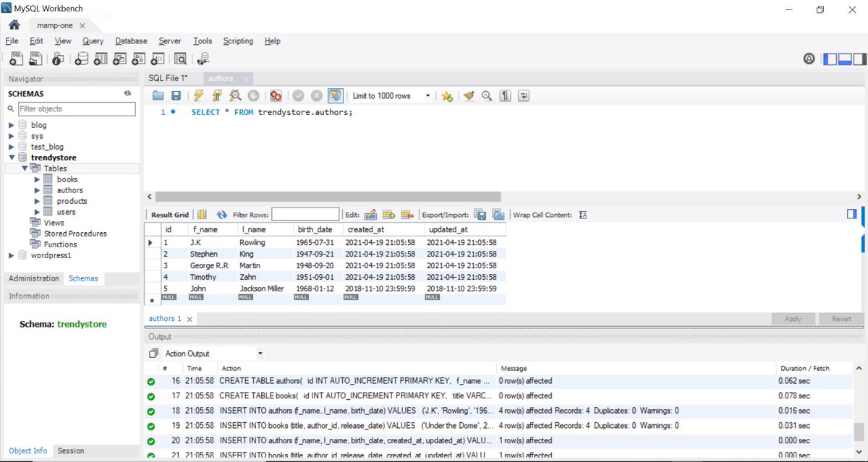Click the import records icon
Viewport: 868px width, 462px height.
point(498,215)
